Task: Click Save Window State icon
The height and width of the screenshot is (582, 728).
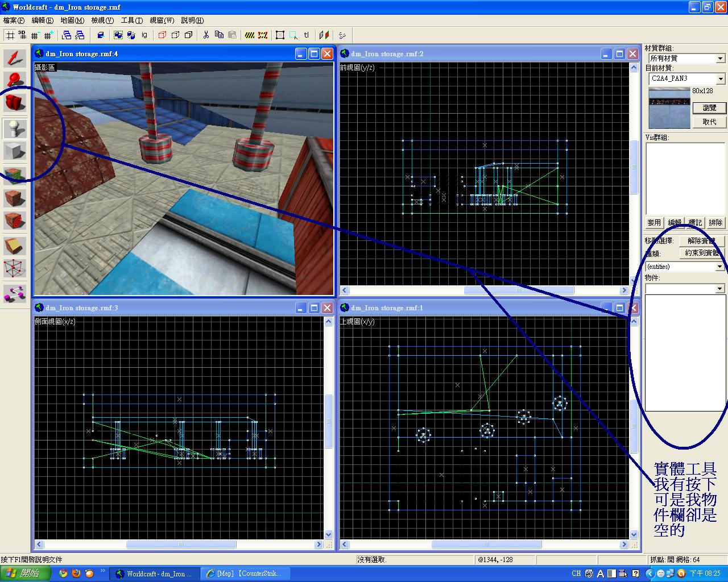Action: pos(80,35)
